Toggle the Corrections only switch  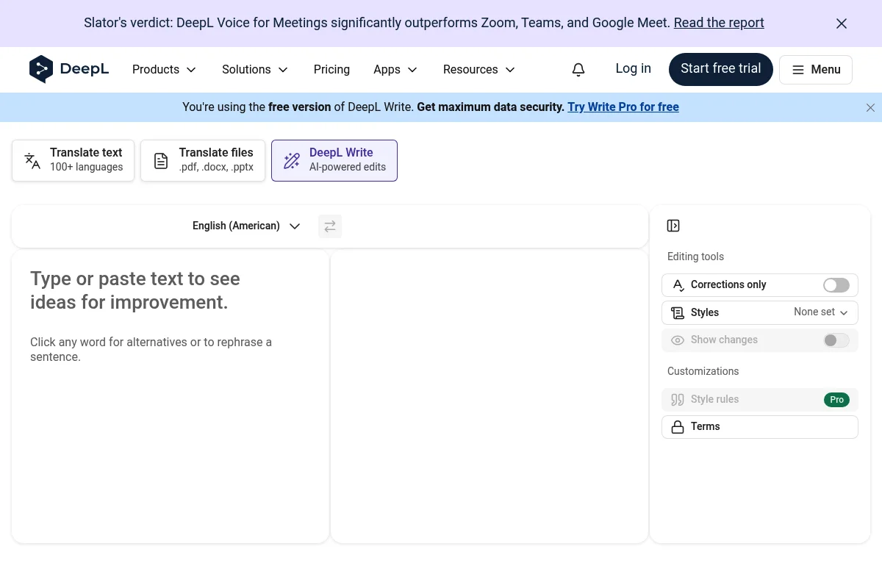click(x=836, y=285)
